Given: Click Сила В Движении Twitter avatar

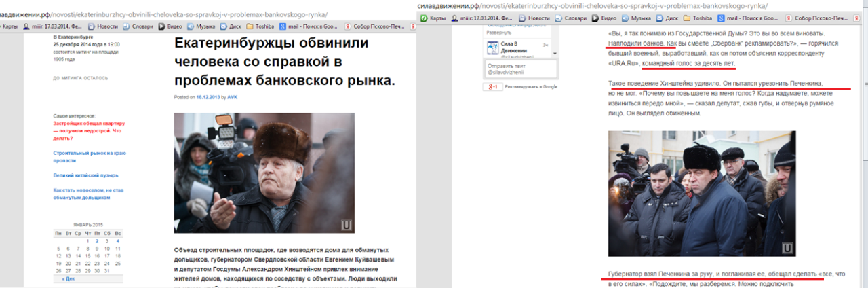Looking at the screenshot, I should tap(494, 49).
